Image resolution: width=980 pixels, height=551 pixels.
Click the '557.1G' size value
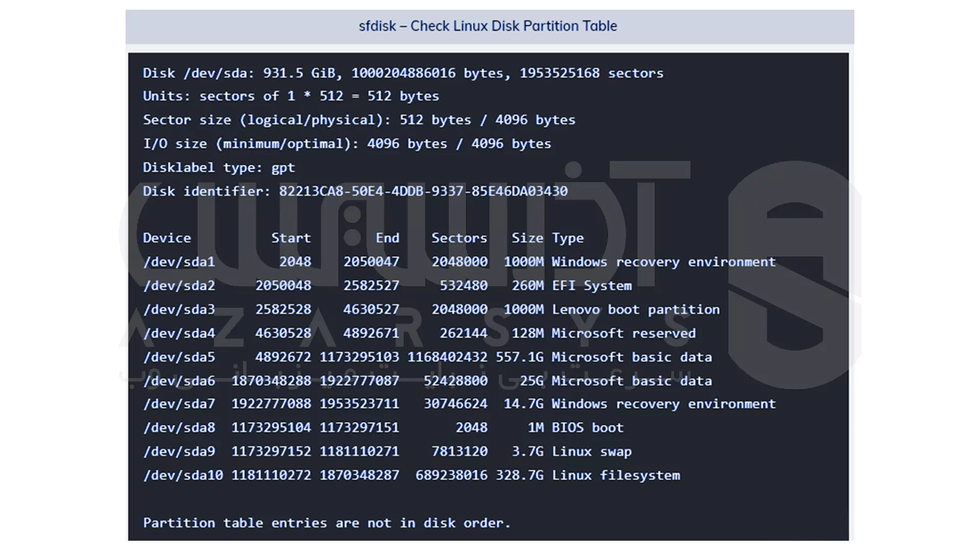(520, 357)
